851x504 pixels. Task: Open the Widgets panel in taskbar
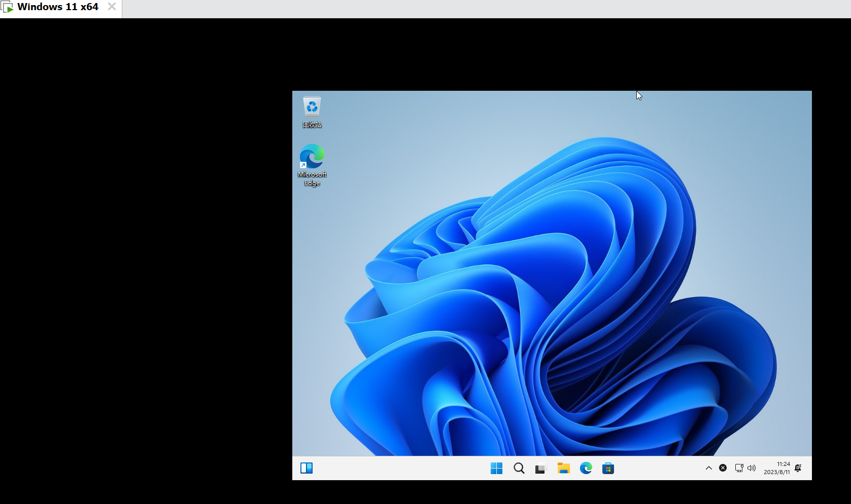[307, 468]
